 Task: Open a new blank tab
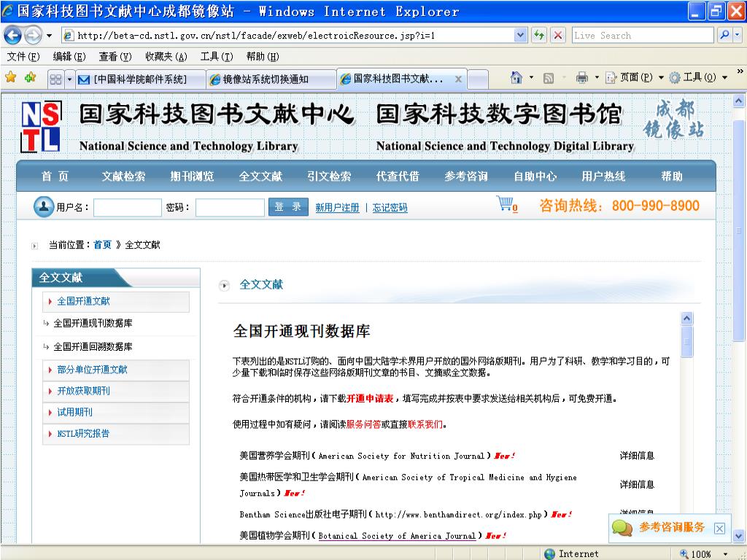[x=478, y=79]
